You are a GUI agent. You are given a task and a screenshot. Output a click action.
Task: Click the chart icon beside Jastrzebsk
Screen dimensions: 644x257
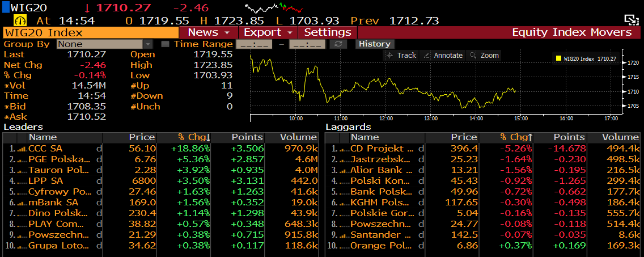[x=344, y=159]
